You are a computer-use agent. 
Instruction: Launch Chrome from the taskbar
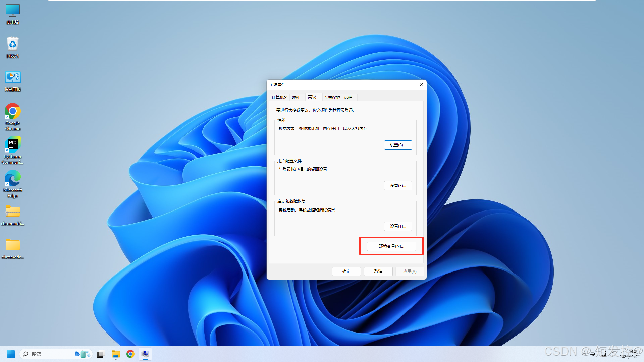130,354
